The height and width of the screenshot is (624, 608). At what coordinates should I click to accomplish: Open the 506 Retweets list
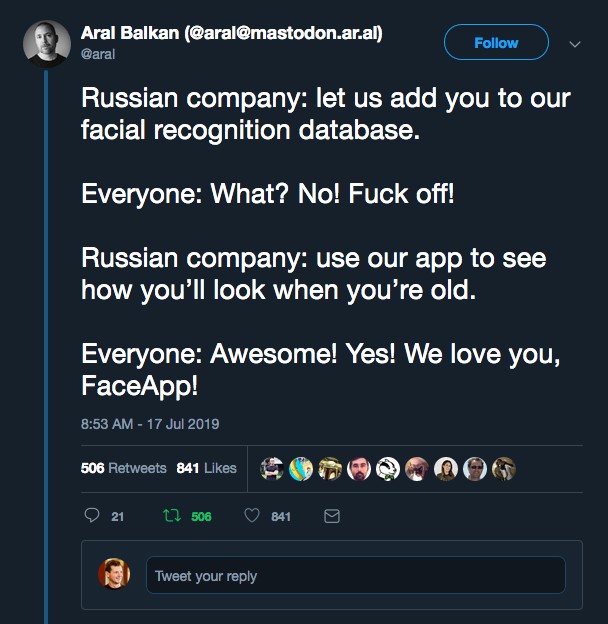click(x=123, y=468)
